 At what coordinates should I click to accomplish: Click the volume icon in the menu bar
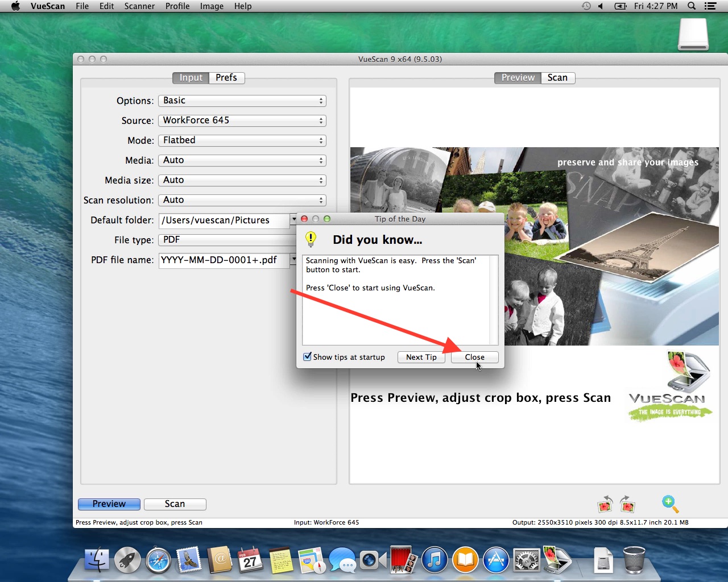click(x=601, y=6)
